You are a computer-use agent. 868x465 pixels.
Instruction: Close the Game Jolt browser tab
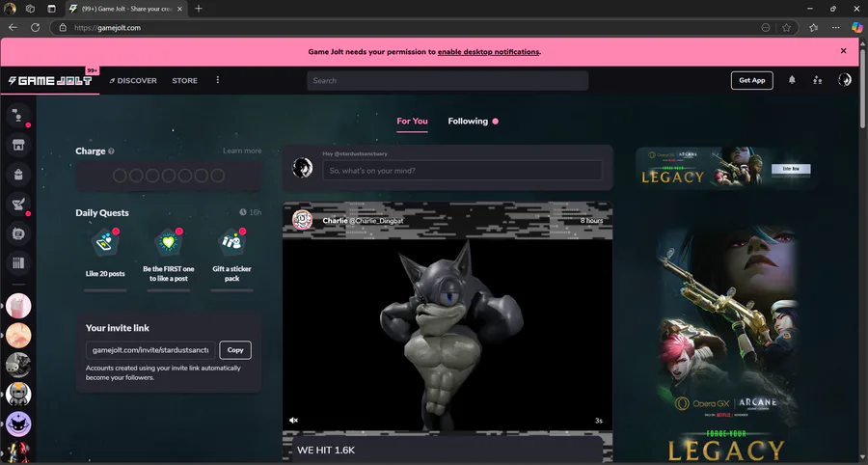tap(179, 9)
